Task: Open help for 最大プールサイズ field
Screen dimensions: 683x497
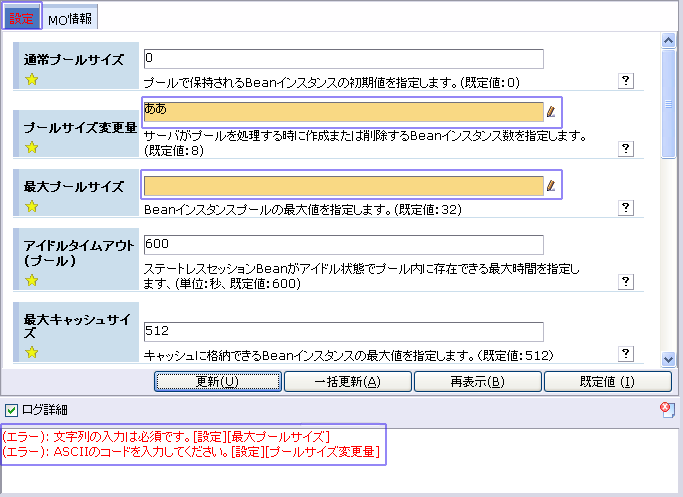Action: (626, 208)
